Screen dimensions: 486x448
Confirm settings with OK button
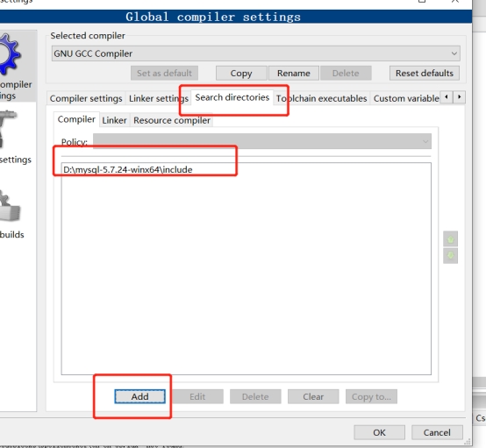[x=379, y=432]
